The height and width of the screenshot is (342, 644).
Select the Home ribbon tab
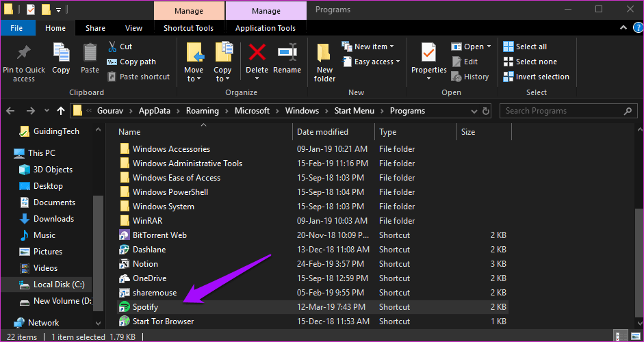point(55,28)
